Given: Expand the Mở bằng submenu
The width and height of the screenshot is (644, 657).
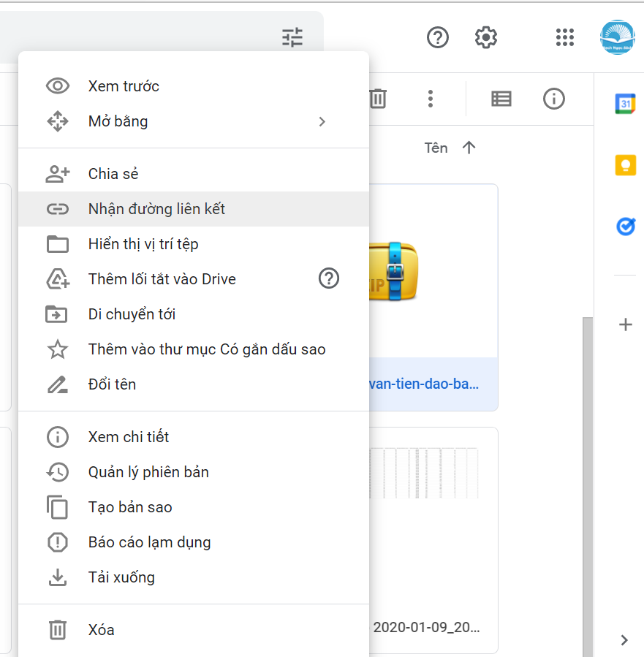Looking at the screenshot, I should pos(322,121).
